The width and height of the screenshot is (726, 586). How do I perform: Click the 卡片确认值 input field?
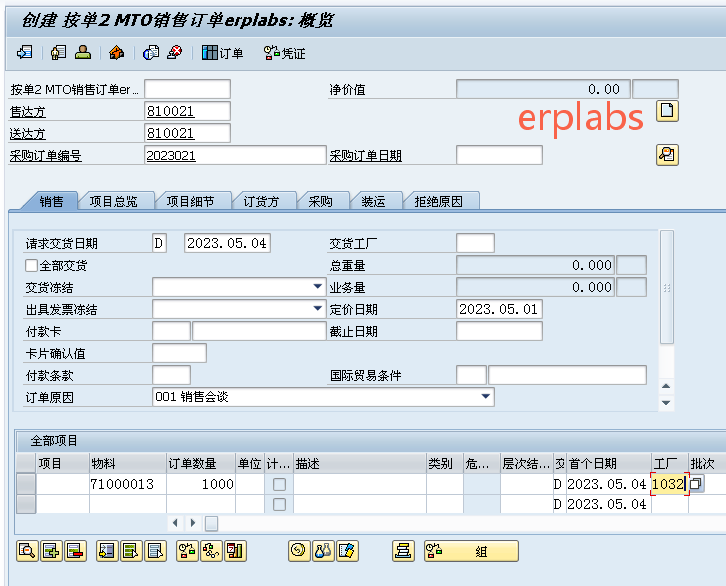tap(179, 353)
